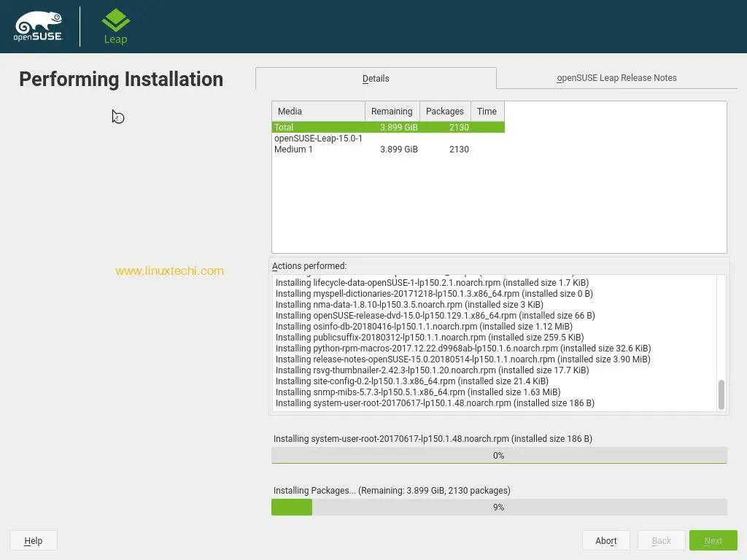
Task: Click the green Next button
Action: tap(713, 540)
